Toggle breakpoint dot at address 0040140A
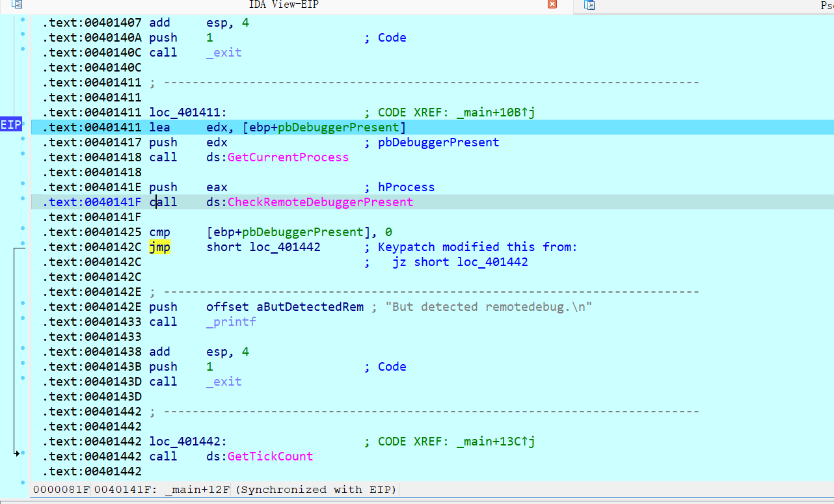 (x=23, y=34)
